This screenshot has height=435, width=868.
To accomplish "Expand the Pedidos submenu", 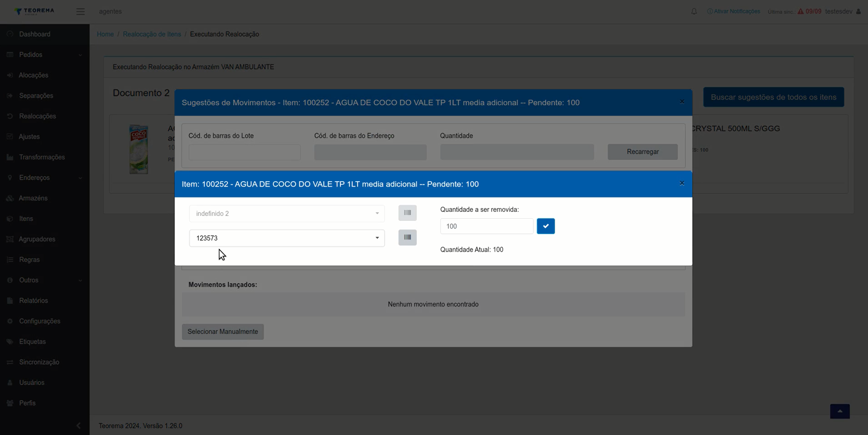I will point(80,55).
